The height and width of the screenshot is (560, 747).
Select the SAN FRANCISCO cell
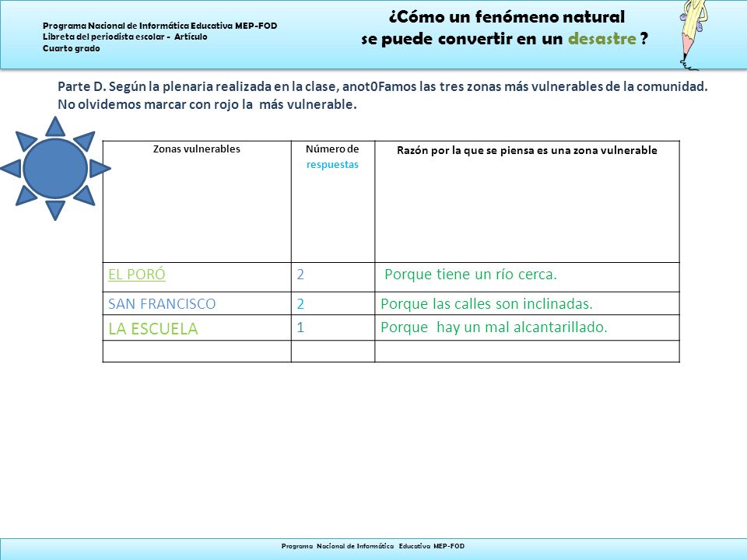tap(197, 303)
